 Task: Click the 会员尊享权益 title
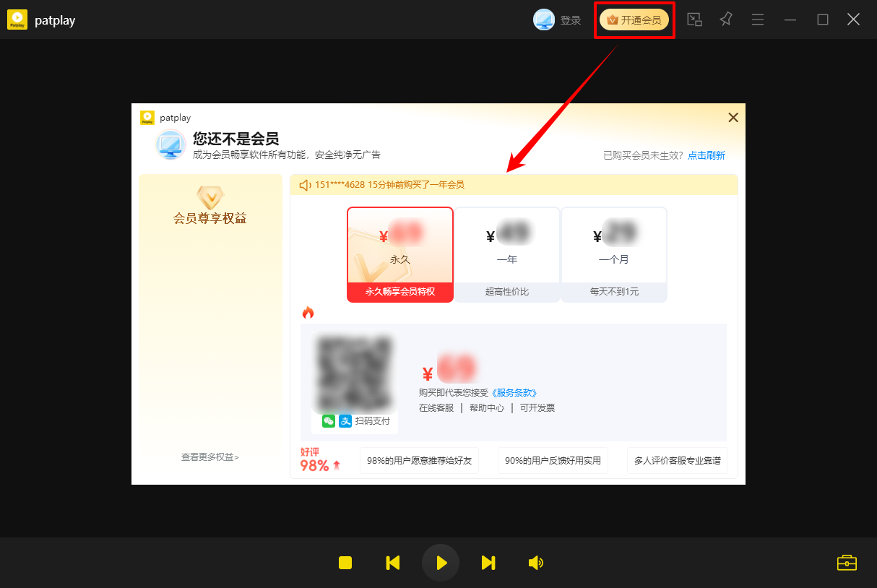(210, 218)
